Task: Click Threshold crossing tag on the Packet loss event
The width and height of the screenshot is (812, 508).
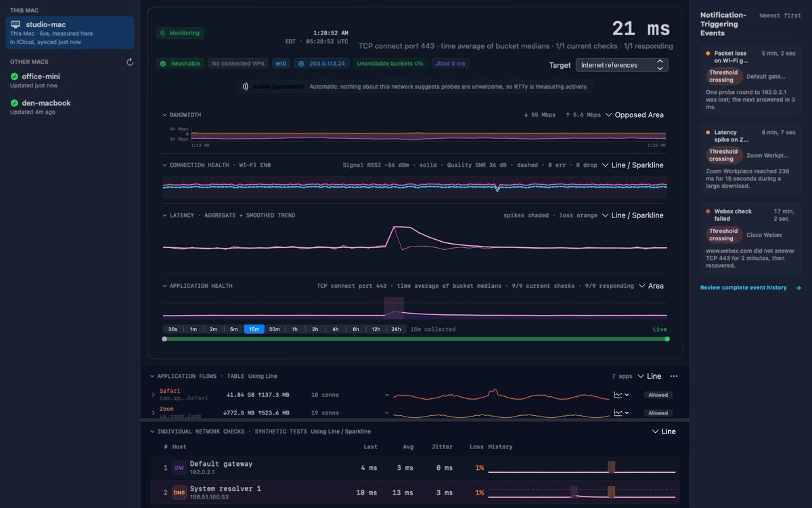Action: click(x=723, y=76)
